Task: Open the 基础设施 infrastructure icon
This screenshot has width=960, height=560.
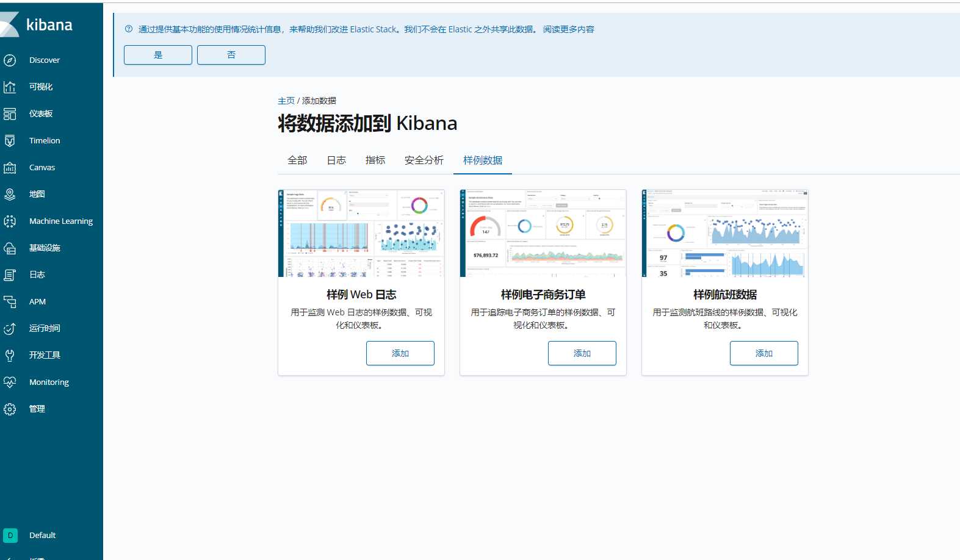Action: point(10,248)
